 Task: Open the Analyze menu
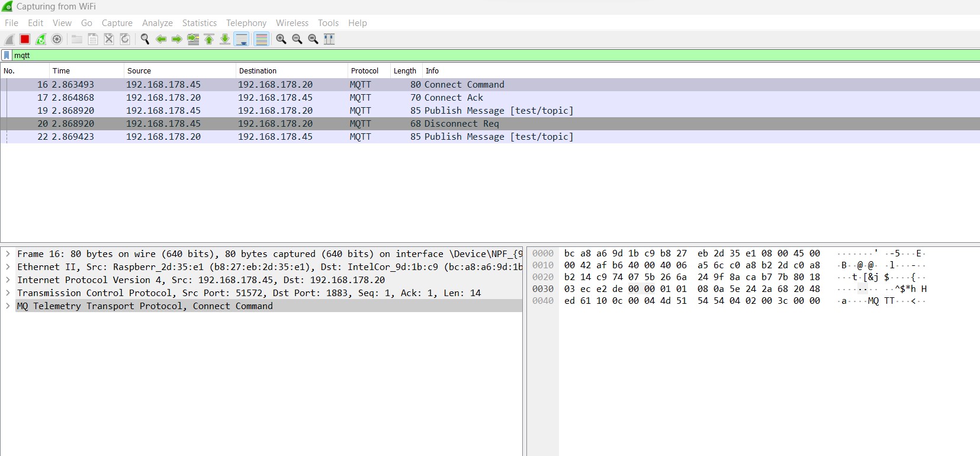click(x=158, y=23)
